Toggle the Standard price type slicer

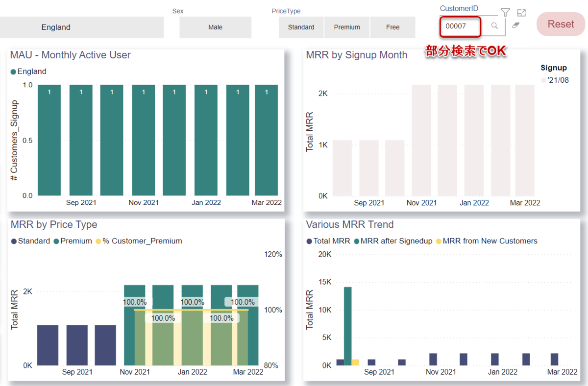(x=301, y=27)
